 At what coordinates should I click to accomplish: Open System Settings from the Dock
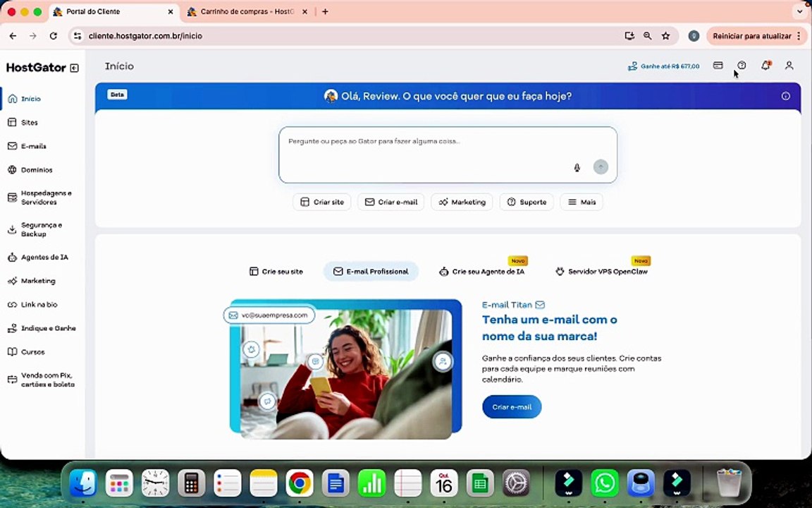[x=516, y=483]
